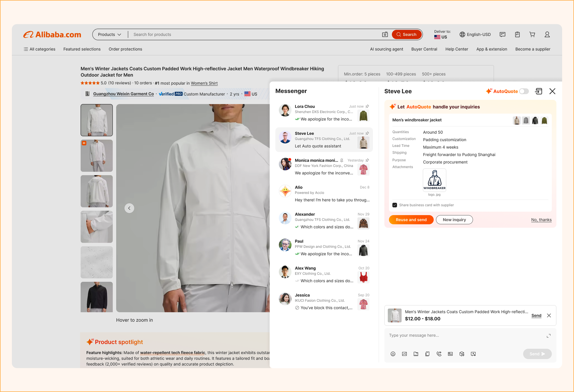The width and height of the screenshot is (574, 392).
Task: Select the black jacket thumbnail
Action: [x=97, y=297]
